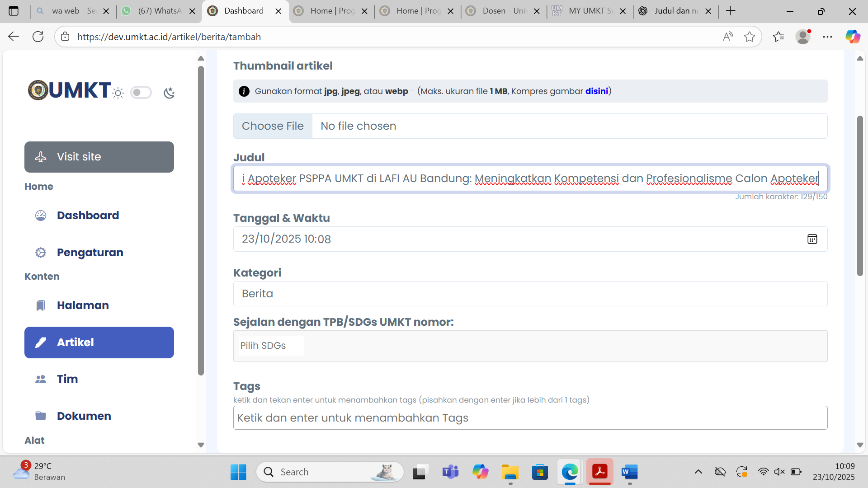Open the Artikel menu item
Image resolution: width=868 pixels, height=488 pixels.
[x=99, y=343]
